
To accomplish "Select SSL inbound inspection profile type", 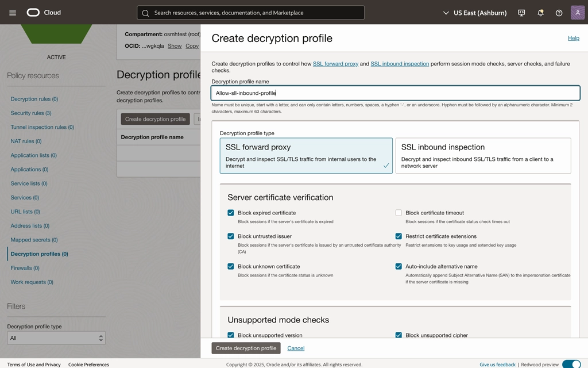I will [483, 155].
